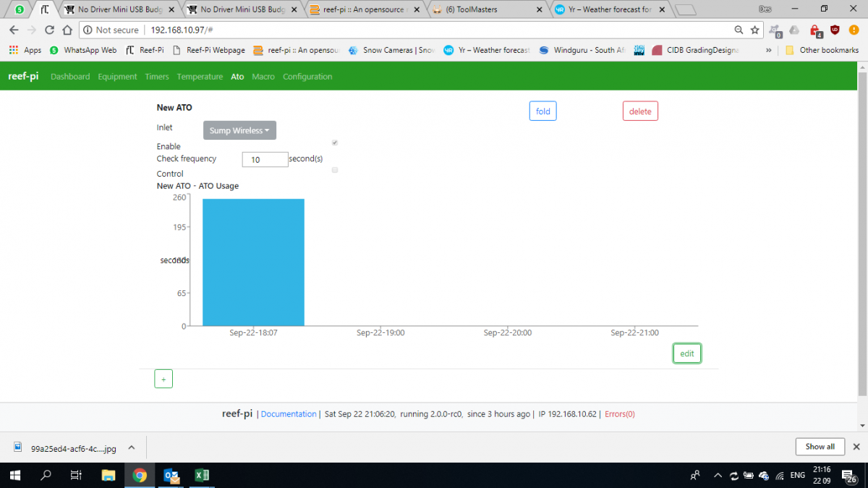Open download item options chevron
This screenshot has width=868, height=488.
[x=132, y=447]
